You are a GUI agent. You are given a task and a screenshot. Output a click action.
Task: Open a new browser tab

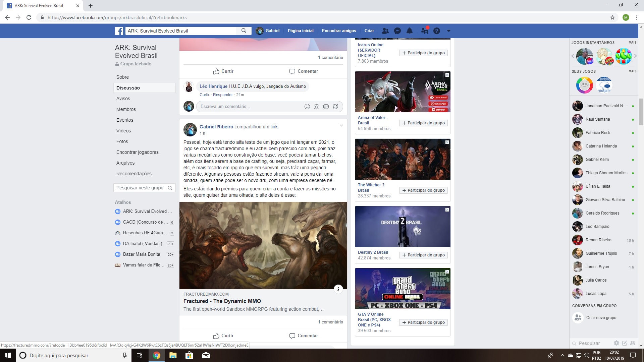(91, 6)
